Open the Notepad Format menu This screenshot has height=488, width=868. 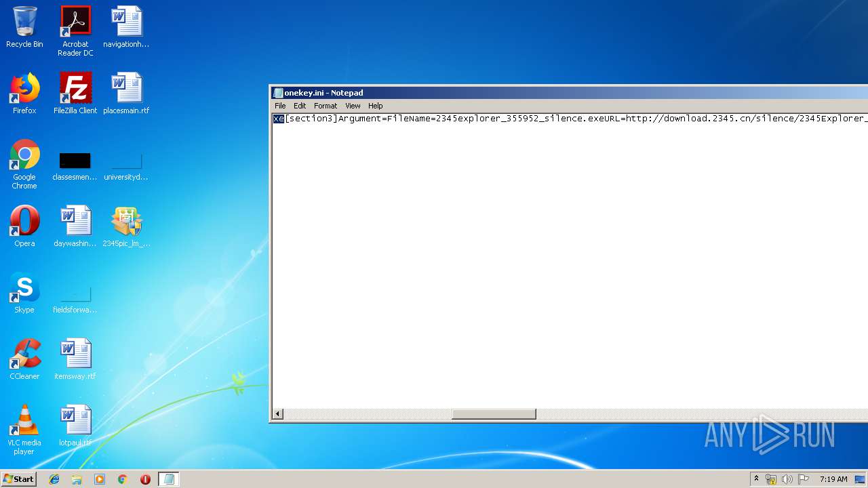(325, 106)
